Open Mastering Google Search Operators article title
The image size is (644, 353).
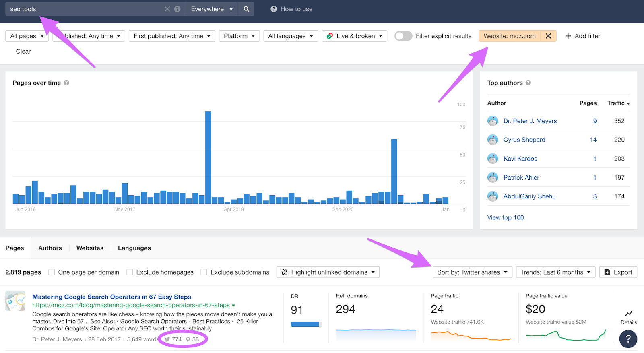coord(111,297)
